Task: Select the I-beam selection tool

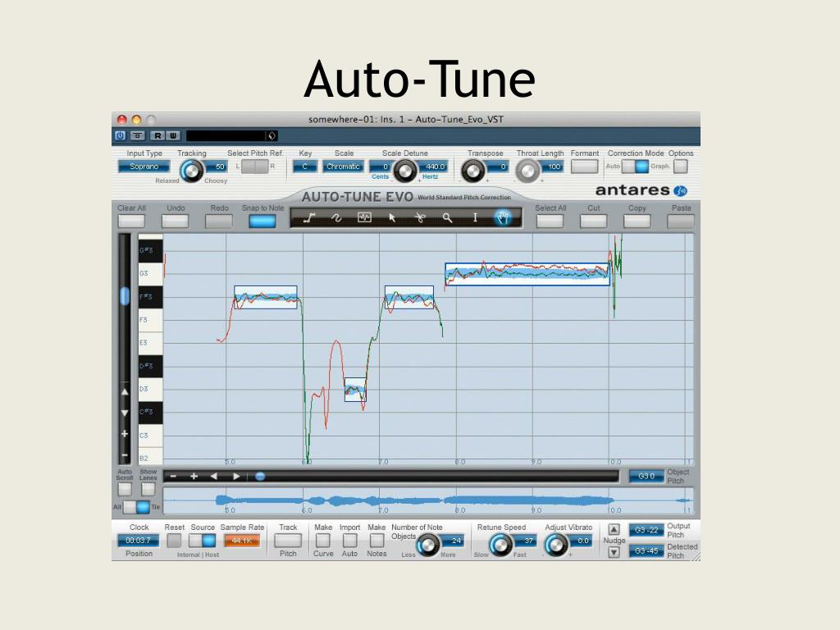Action: point(475,217)
